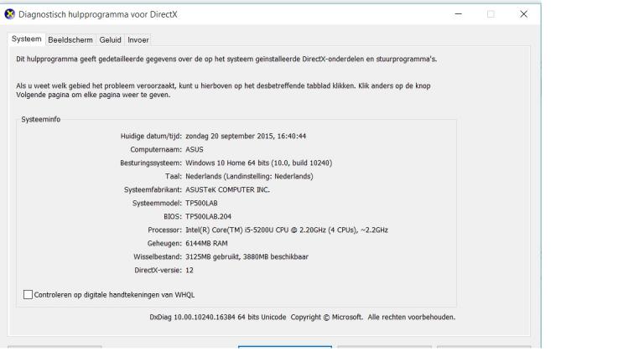Minimize the DirectX diagnostic window
The width and height of the screenshot is (644, 362).
pos(459,14)
